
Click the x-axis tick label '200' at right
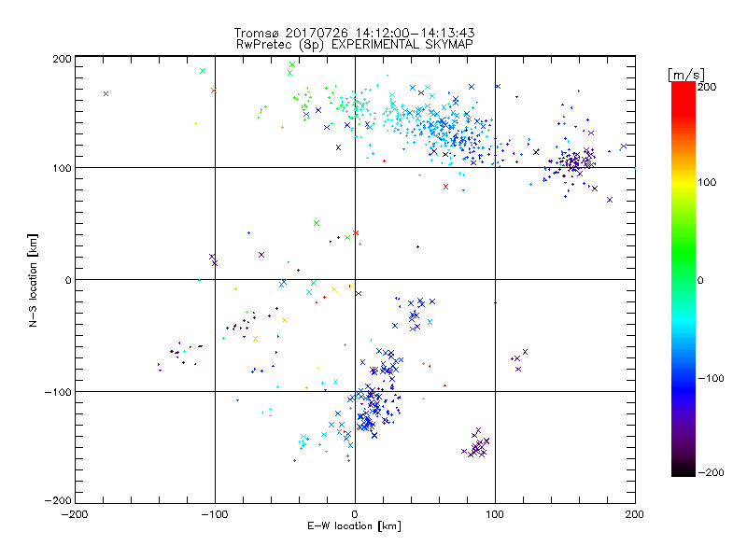[634, 514]
